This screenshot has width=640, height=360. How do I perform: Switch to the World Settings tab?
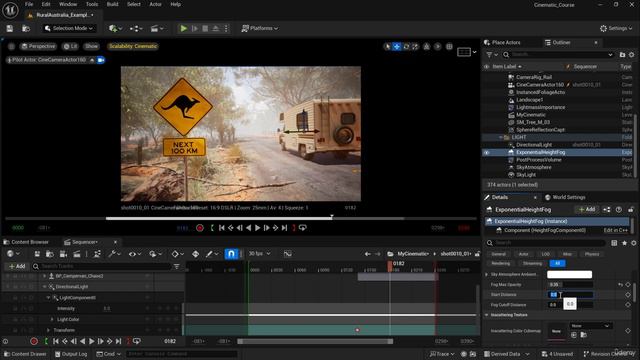point(565,197)
